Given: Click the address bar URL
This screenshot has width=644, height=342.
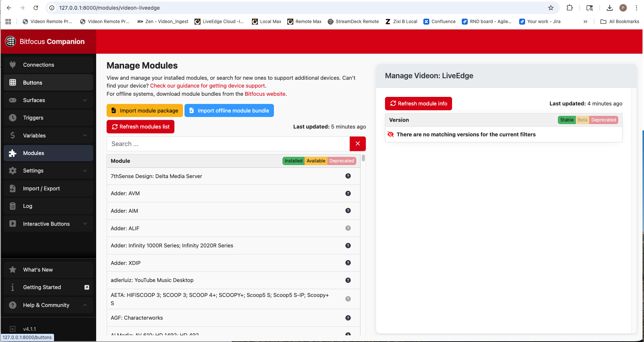Looking at the screenshot, I should [110, 8].
